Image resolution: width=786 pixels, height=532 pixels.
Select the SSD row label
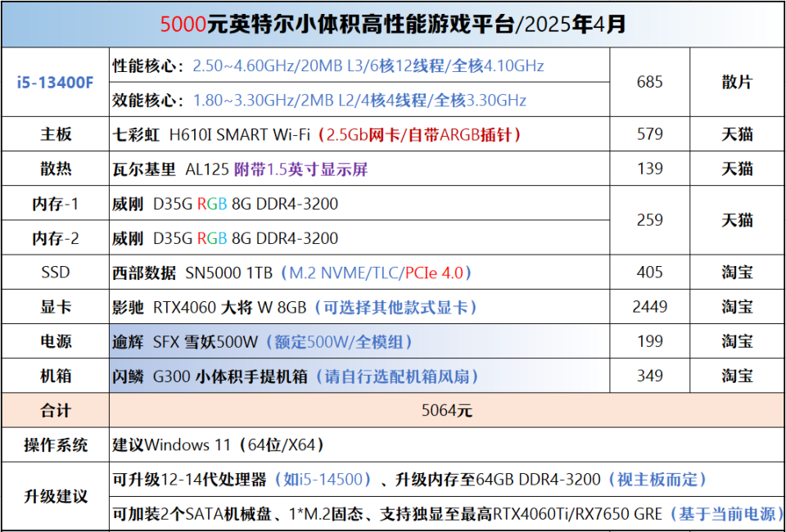(55, 273)
